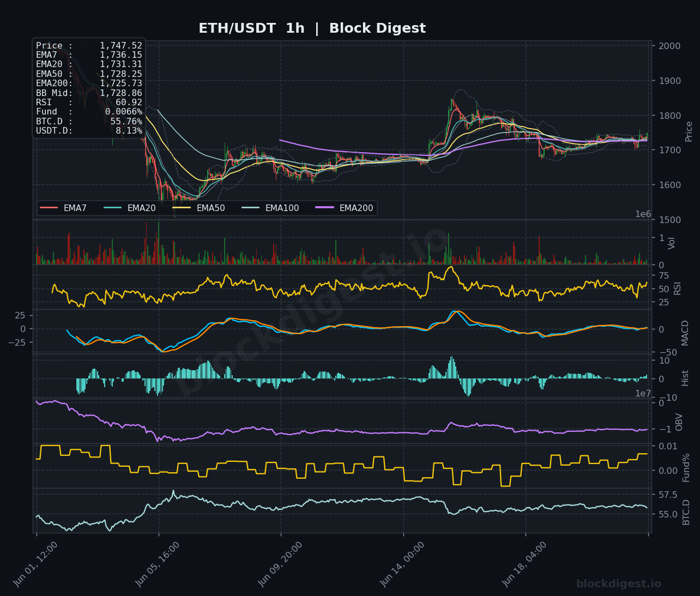This screenshot has width=700, height=596.
Task: Click the 55.0 BTC.D axis tick
Action: coord(668,514)
